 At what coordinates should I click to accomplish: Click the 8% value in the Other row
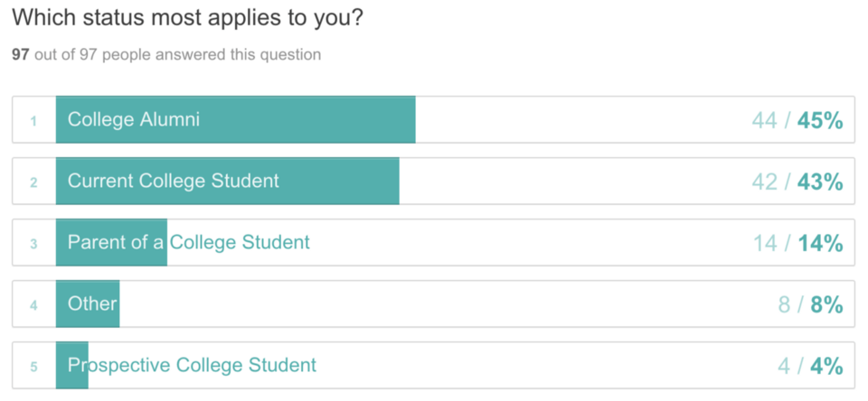pos(826,304)
